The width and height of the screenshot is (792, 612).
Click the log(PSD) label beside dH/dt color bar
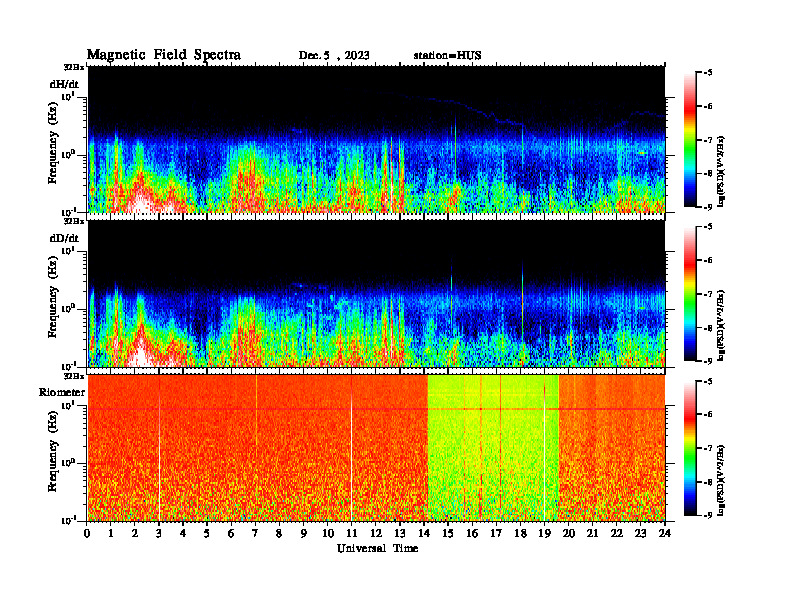(721, 171)
